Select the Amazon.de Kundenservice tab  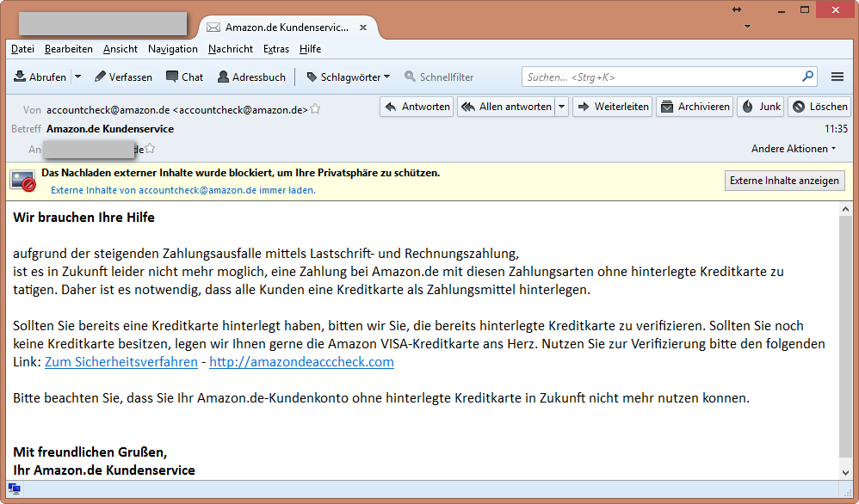tap(287, 28)
